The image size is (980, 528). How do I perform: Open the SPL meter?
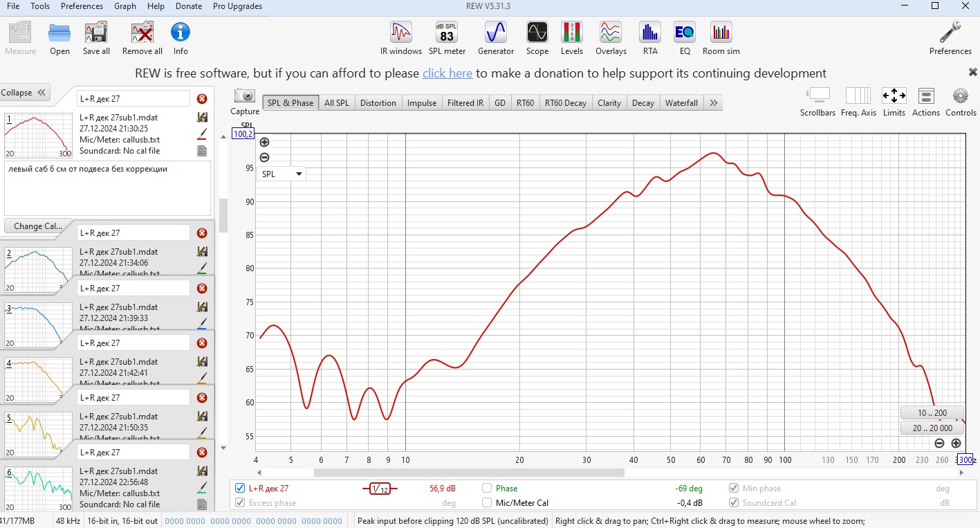coord(447,37)
